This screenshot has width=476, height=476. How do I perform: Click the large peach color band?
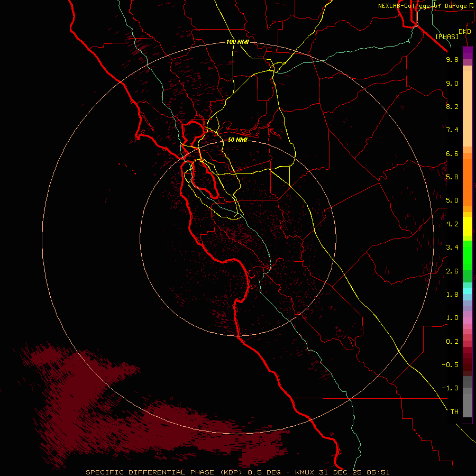point(467,108)
